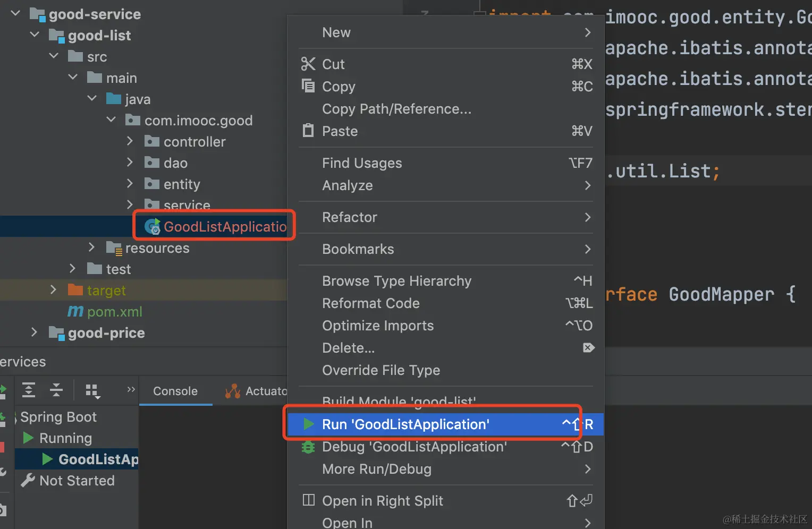Expand the test folder
The height and width of the screenshot is (529, 812).
click(73, 268)
